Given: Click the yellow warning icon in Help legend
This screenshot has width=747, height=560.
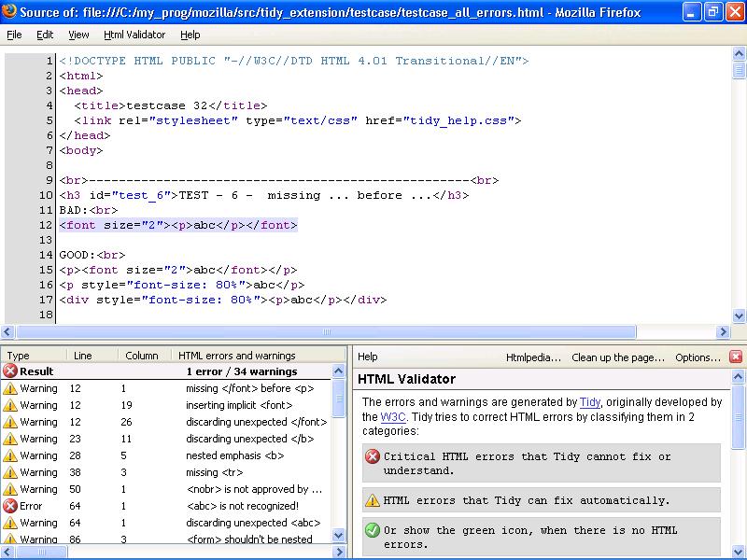Looking at the screenshot, I should point(371,500).
